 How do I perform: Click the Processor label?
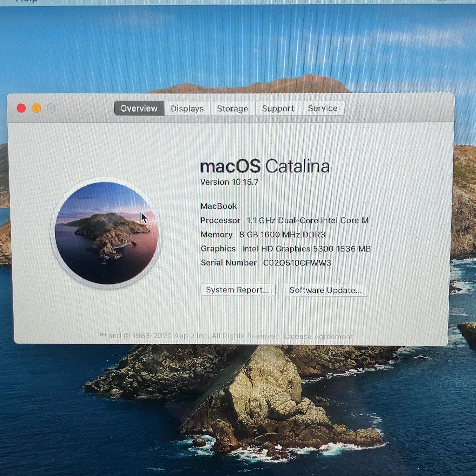[x=220, y=220]
